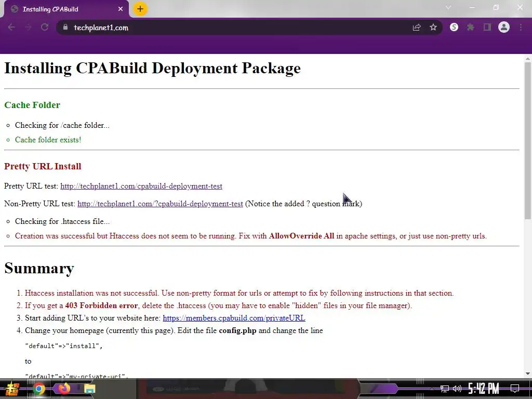The image size is (532, 399).
Task: Open Firefox from the taskbar
Action: [64, 388]
